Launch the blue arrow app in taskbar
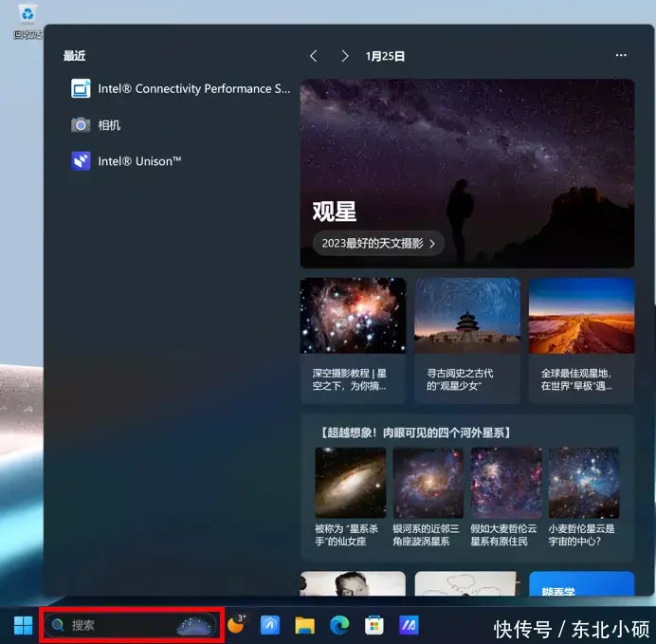 click(x=270, y=625)
